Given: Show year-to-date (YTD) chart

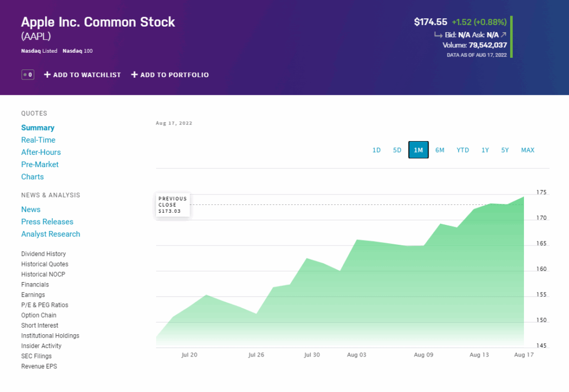Looking at the screenshot, I should tap(463, 150).
